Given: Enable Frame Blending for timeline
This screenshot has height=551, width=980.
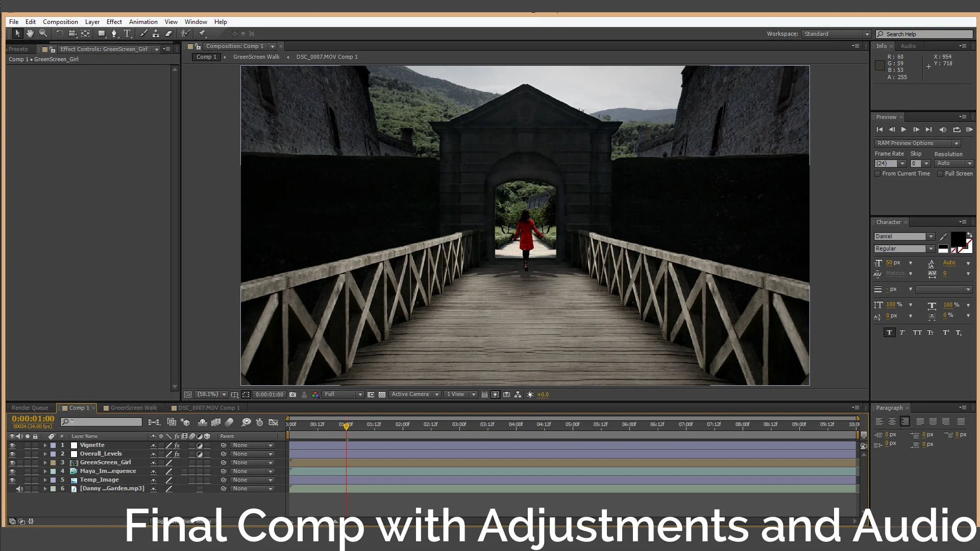Looking at the screenshot, I should pos(216,422).
